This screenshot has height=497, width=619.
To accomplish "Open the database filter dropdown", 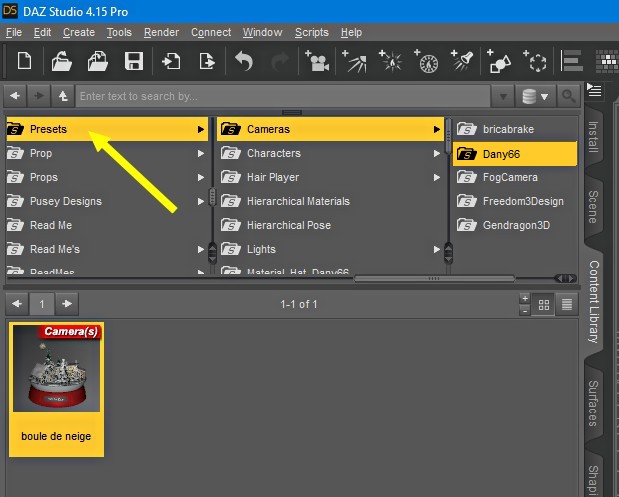I will click(x=535, y=96).
